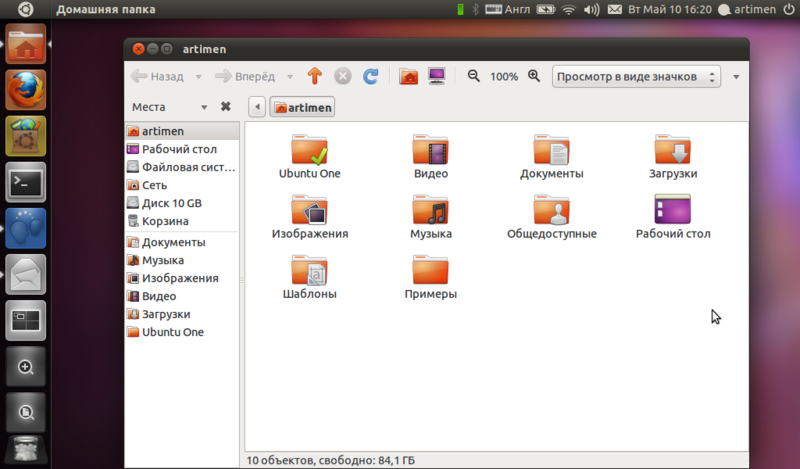Select Сеть in the sidebar
The width and height of the screenshot is (800, 469).
pyautogui.click(x=182, y=185)
